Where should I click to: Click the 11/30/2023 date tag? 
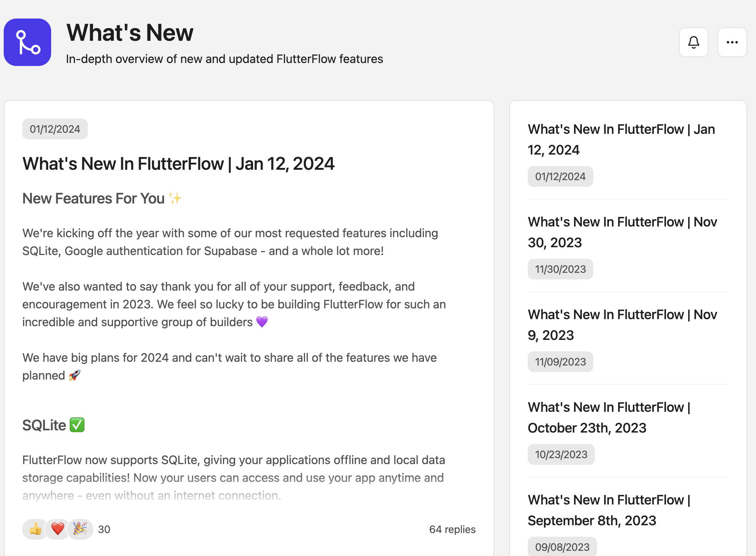tap(560, 269)
